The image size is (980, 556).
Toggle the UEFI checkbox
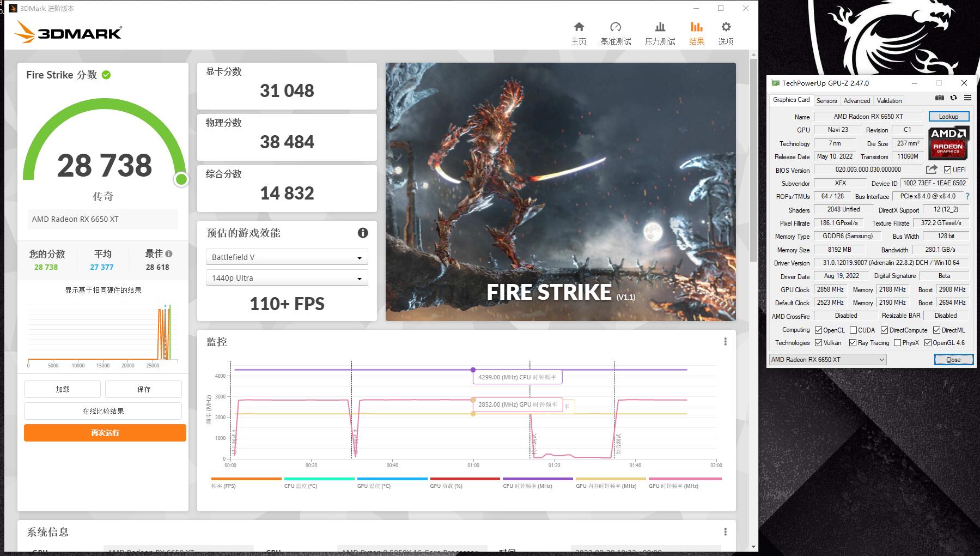[947, 170]
